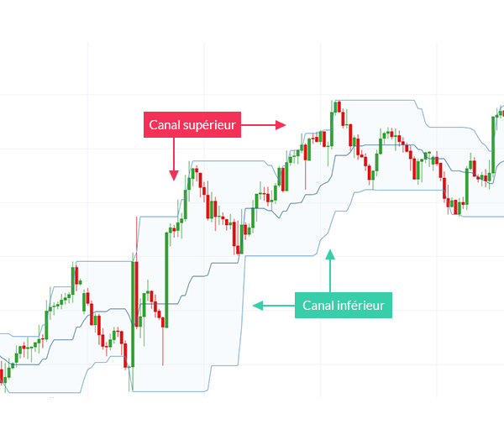Click the vertical red line below the "Canal supérieur" label
The height and width of the screenshot is (440, 504).
click(174, 155)
